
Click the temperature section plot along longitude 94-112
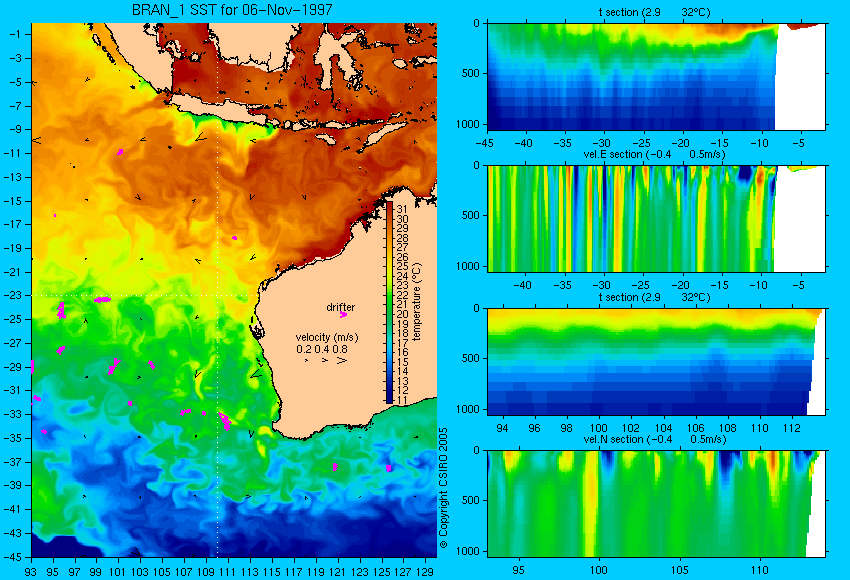(656, 361)
